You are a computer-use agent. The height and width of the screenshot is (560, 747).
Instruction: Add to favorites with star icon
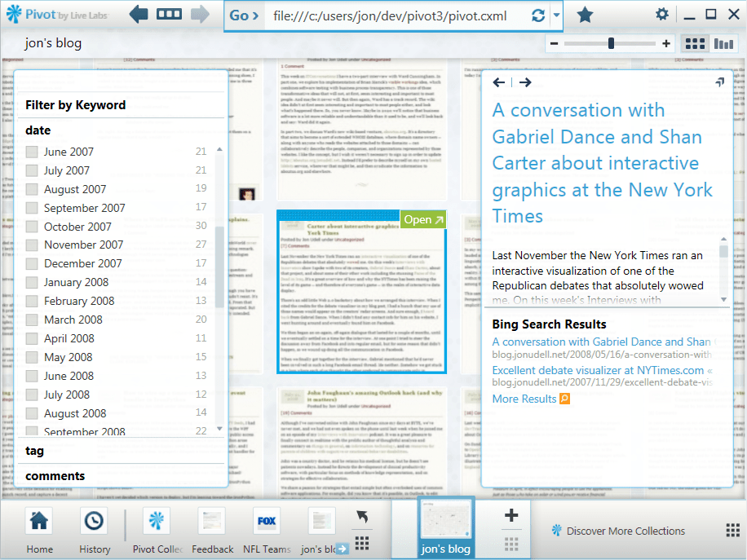[x=585, y=15]
